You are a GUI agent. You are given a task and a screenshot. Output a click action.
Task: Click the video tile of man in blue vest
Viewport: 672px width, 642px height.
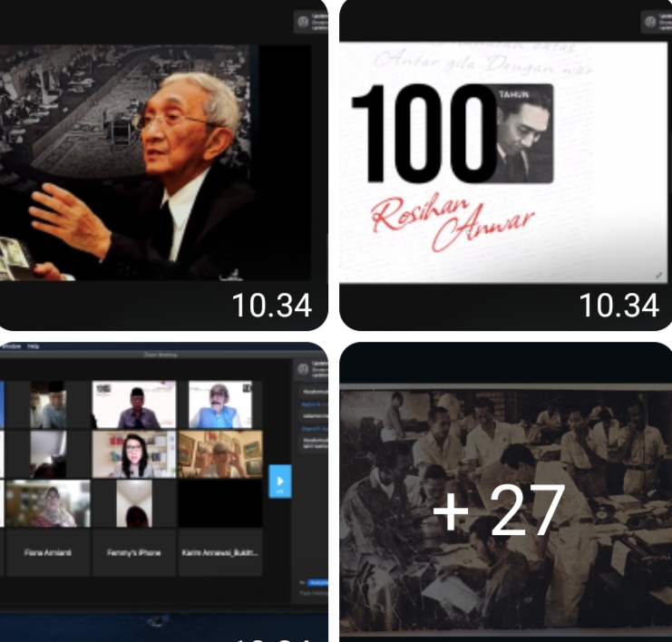219,404
